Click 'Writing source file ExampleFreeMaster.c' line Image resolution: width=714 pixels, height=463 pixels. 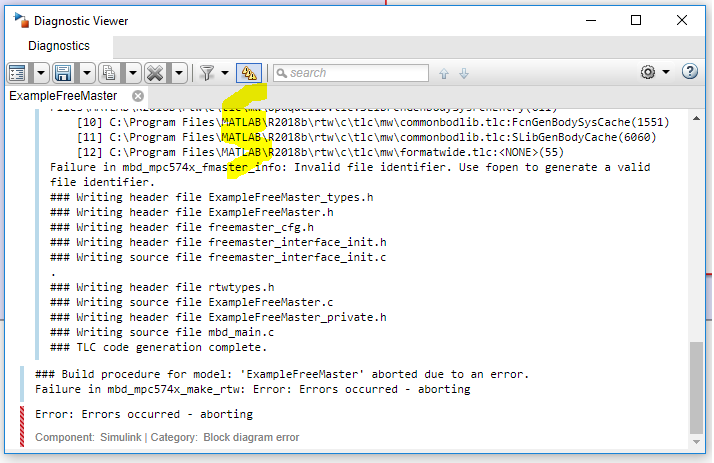(x=192, y=302)
